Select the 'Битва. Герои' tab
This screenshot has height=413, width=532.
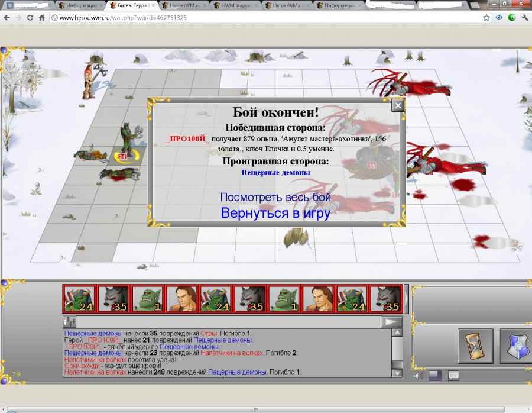tap(132, 5)
